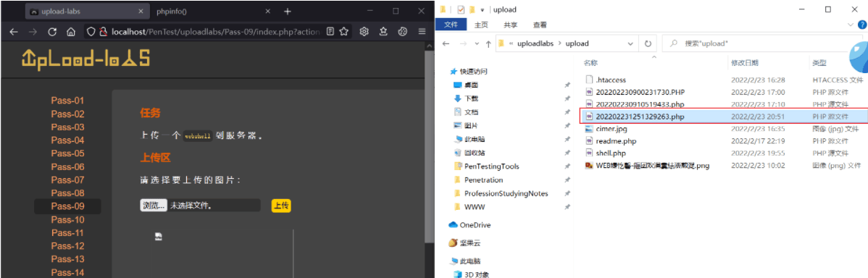
Task: Open Pass-01 in the sidebar
Action: (x=67, y=101)
